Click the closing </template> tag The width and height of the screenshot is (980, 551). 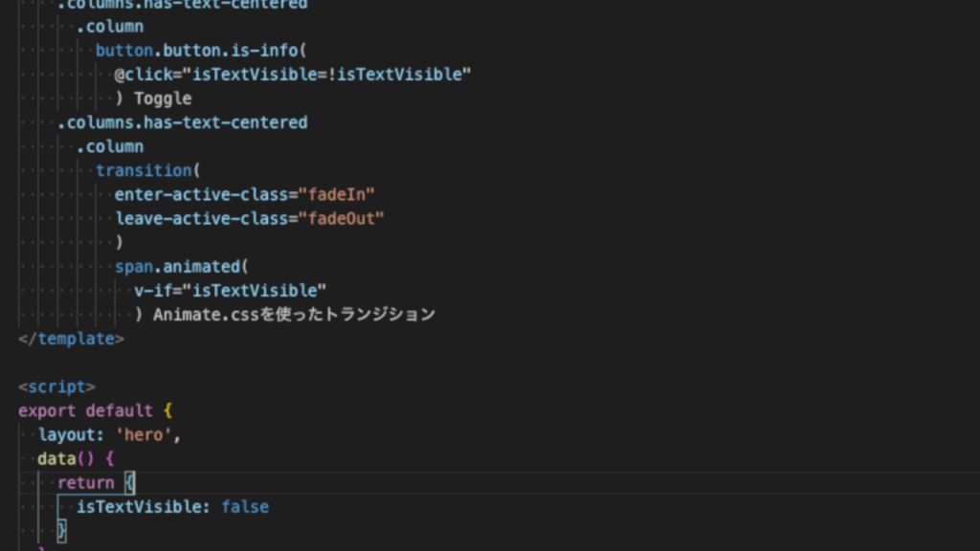click(x=70, y=338)
